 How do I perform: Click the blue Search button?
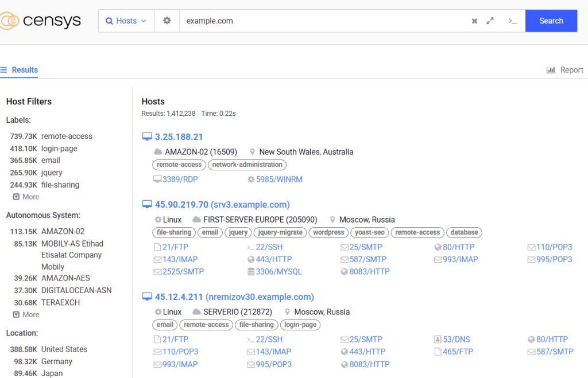pyautogui.click(x=551, y=21)
